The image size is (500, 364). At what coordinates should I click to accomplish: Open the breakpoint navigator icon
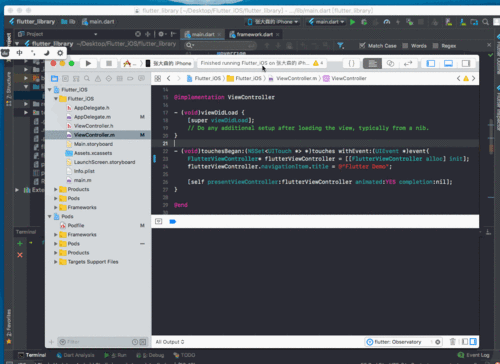(x=130, y=78)
